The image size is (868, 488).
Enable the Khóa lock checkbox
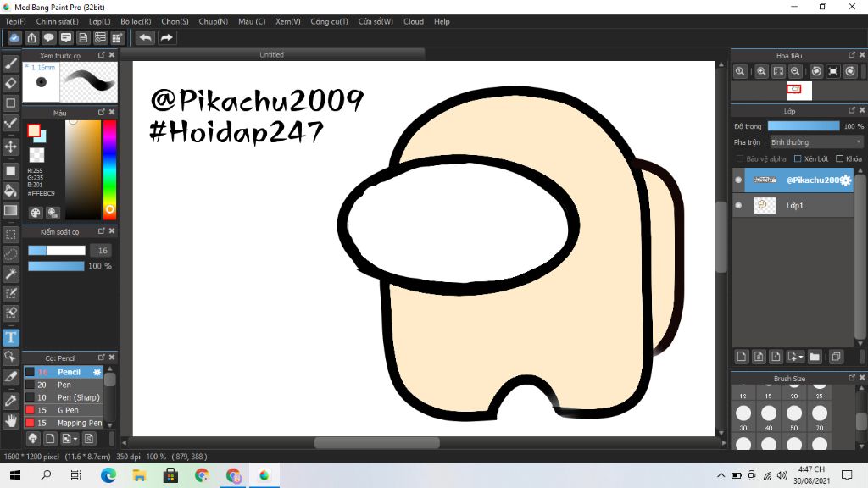[840, 158]
